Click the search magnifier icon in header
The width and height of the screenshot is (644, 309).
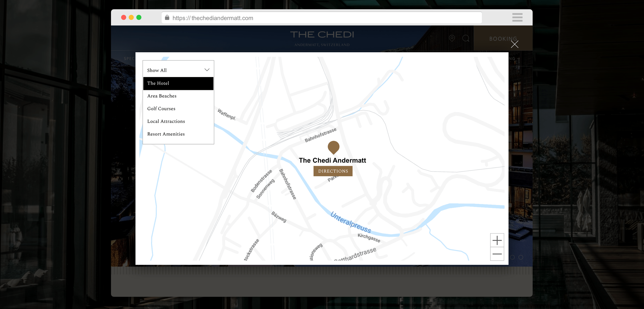[466, 38]
